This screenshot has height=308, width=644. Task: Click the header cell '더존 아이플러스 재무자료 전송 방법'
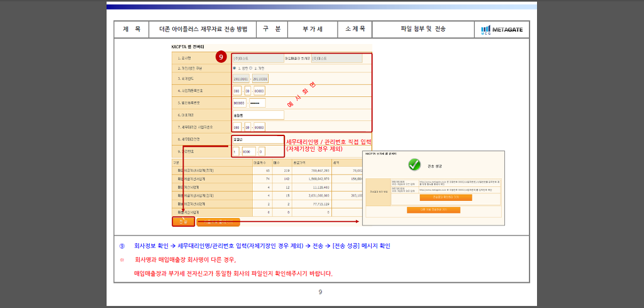[x=203, y=29]
